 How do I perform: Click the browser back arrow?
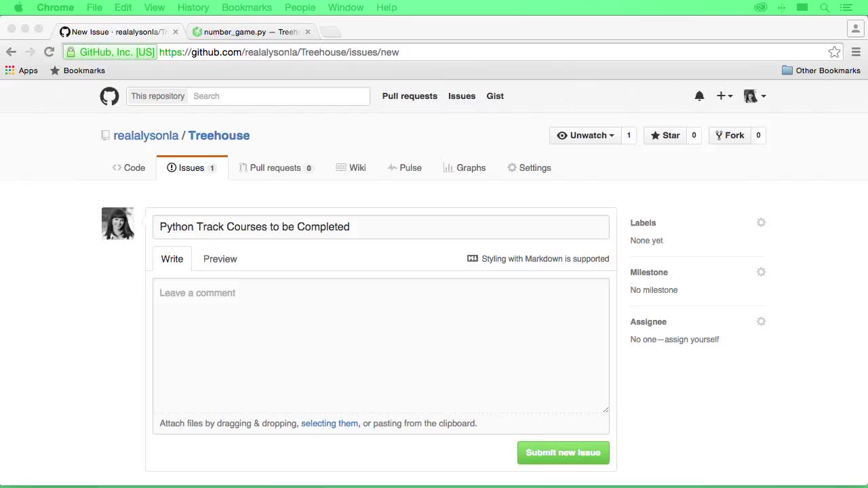click(x=11, y=52)
